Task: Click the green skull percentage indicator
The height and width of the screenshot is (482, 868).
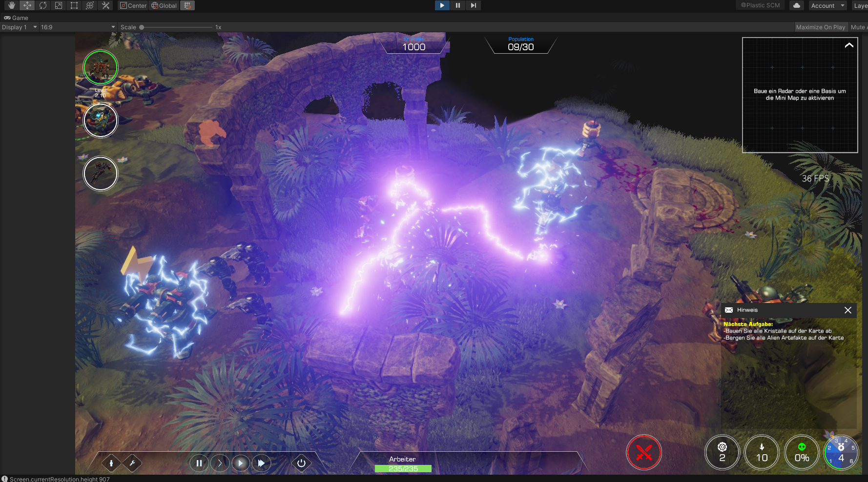Action: pos(801,453)
